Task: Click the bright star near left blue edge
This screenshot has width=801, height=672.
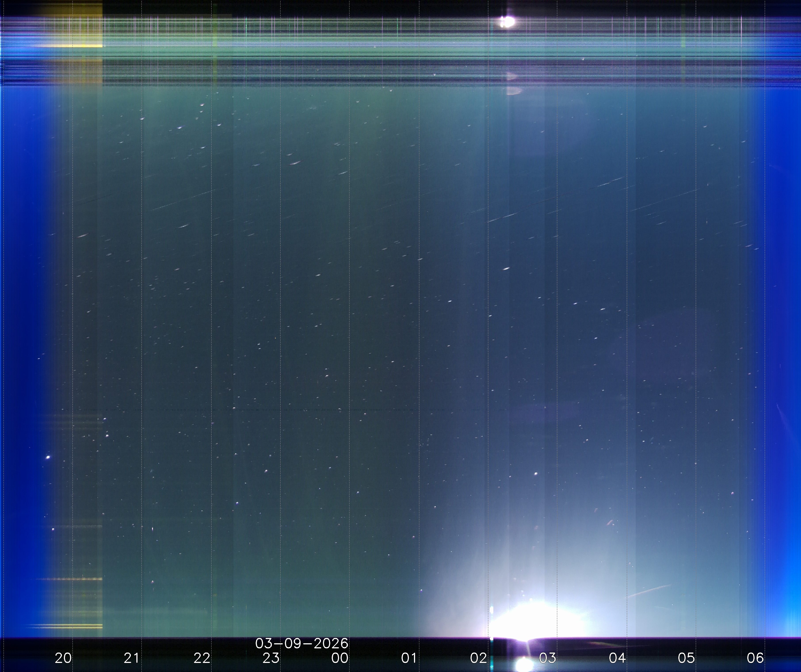Action: [x=48, y=457]
